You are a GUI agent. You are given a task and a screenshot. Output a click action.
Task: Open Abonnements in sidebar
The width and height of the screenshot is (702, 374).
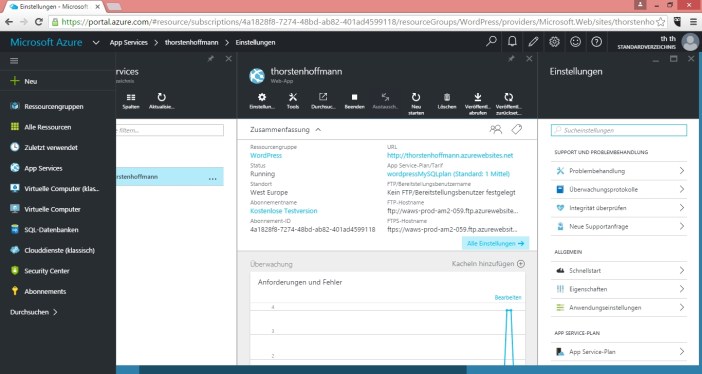[58, 291]
